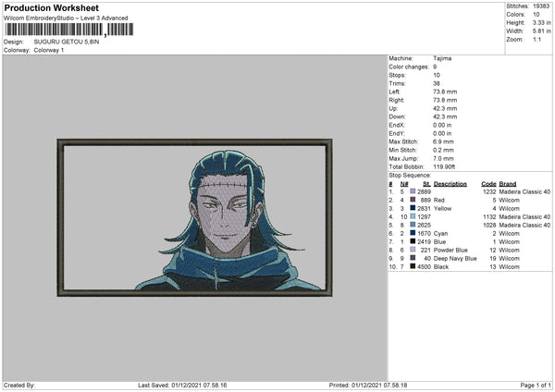This screenshot has height=392, width=555.
Task: Click the Yellow stop navy swatch
Action: point(413,208)
